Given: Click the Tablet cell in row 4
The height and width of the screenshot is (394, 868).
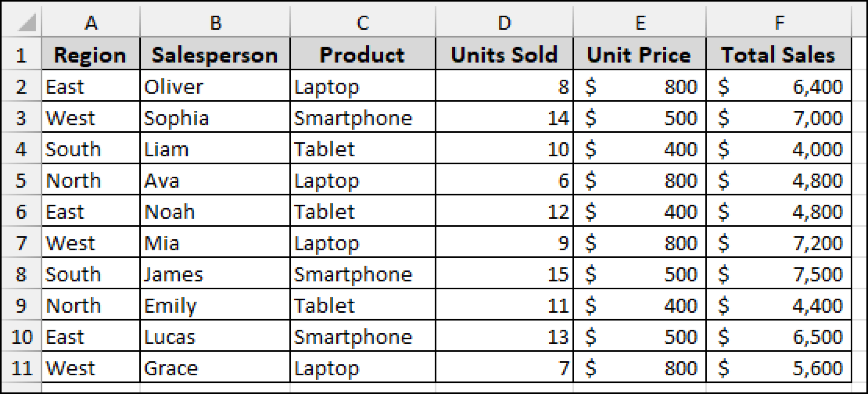Looking at the screenshot, I should (x=362, y=149).
